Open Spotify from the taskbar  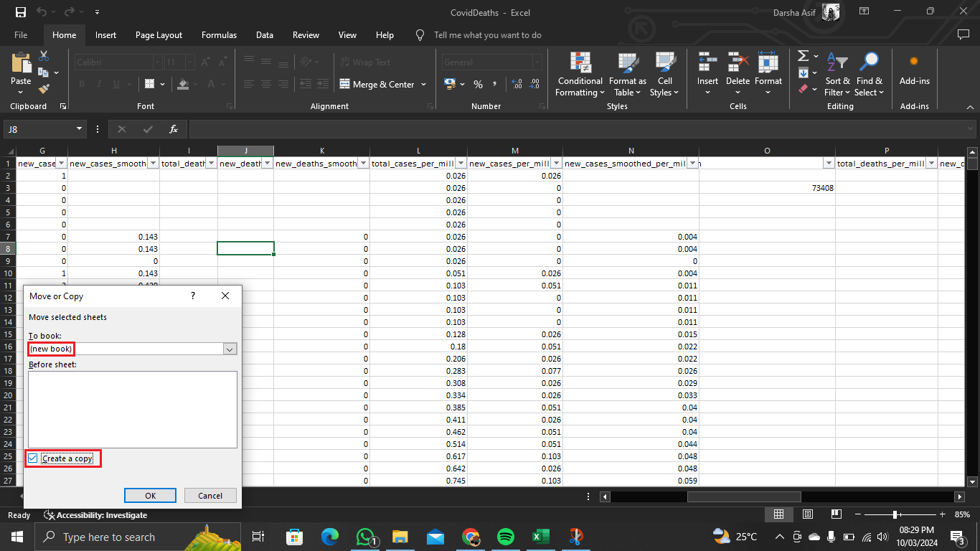(505, 537)
